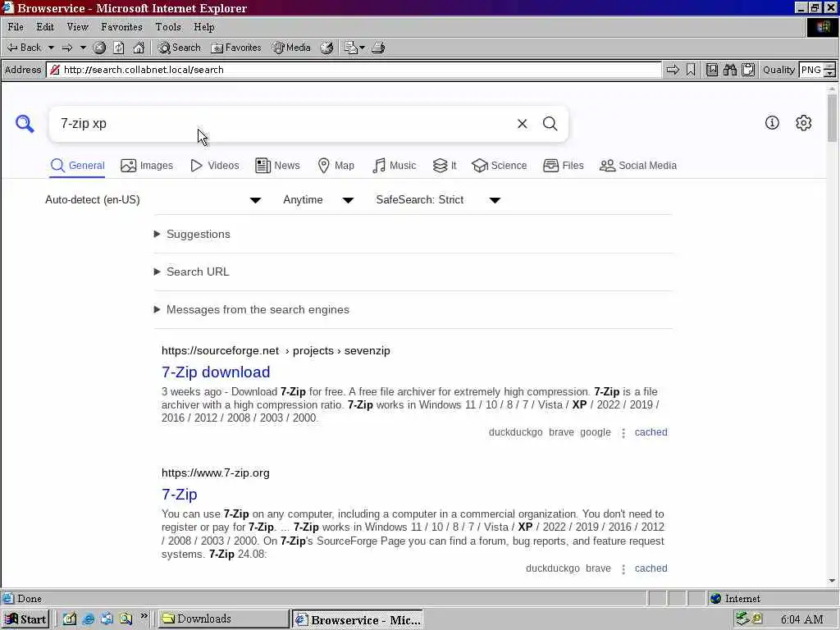840x630 pixels.
Task: Open the three-dot menu on sourceforge result
Action: tap(623, 433)
